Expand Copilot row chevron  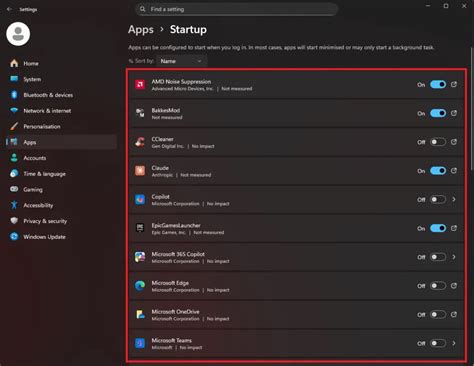[x=454, y=199]
